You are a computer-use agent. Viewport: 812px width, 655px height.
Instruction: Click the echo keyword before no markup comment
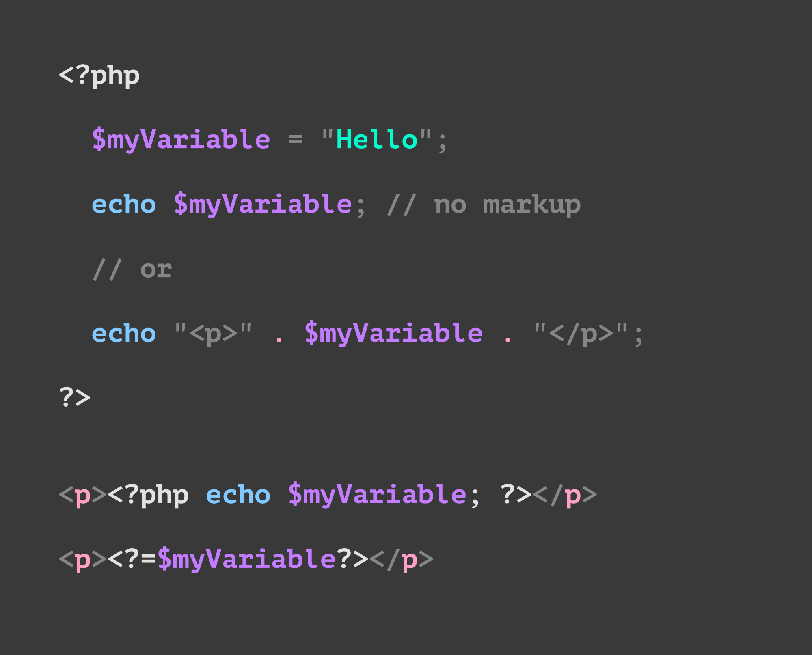pos(124,204)
